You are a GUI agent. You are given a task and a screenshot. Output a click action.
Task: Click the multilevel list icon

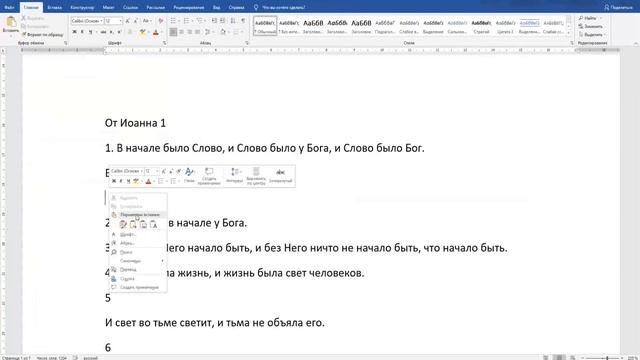coord(200,21)
